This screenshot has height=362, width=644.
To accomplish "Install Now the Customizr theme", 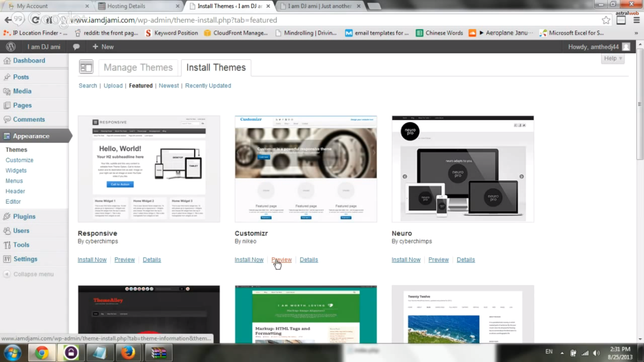I will pyautogui.click(x=249, y=259).
